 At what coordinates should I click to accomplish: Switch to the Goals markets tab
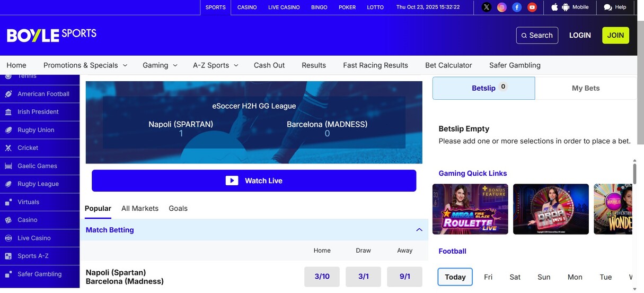[x=178, y=209]
